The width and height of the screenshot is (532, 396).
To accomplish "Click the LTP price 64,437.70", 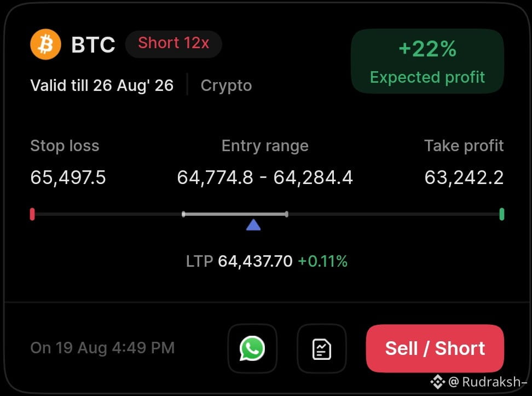I will [x=255, y=261].
